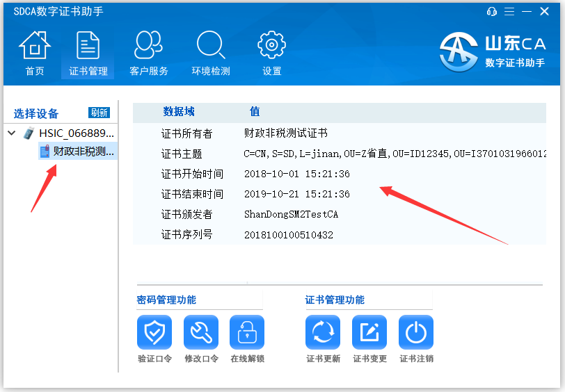Click the 选择设备 panel heading
This screenshot has height=392, width=565.
coord(36,114)
